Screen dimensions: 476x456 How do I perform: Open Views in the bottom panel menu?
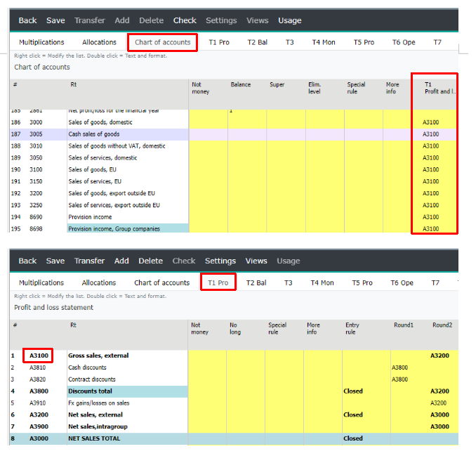[256, 261]
